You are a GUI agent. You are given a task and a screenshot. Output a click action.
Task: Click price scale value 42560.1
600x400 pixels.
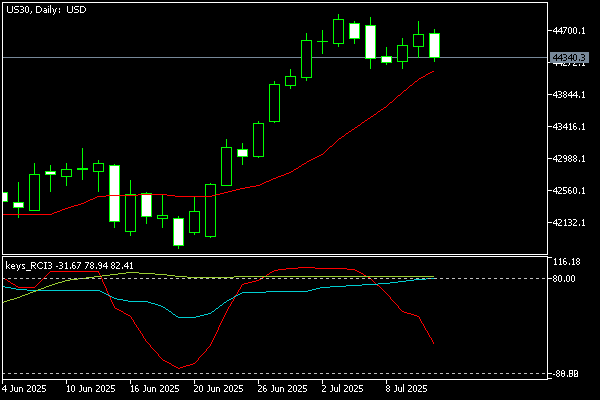click(x=569, y=191)
